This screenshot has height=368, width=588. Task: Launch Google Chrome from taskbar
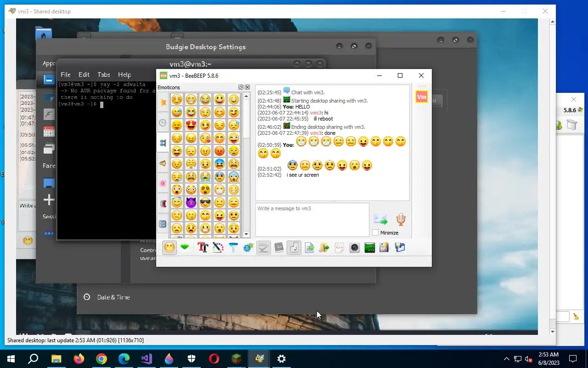point(102,359)
